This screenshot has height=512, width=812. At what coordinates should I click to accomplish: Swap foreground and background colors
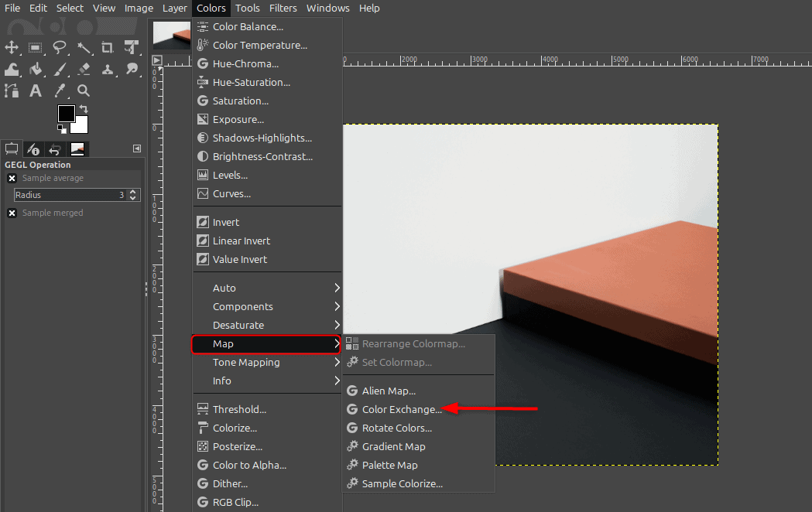coord(85,108)
